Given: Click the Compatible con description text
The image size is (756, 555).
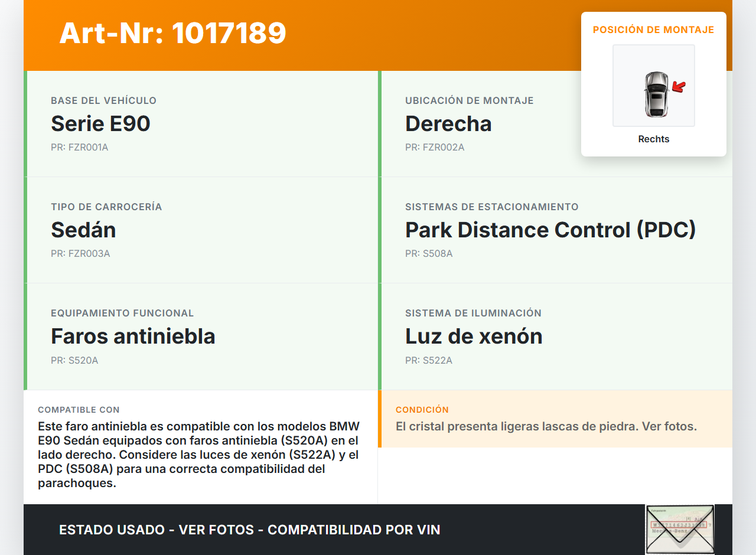Looking at the screenshot, I should tap(198, 455).
